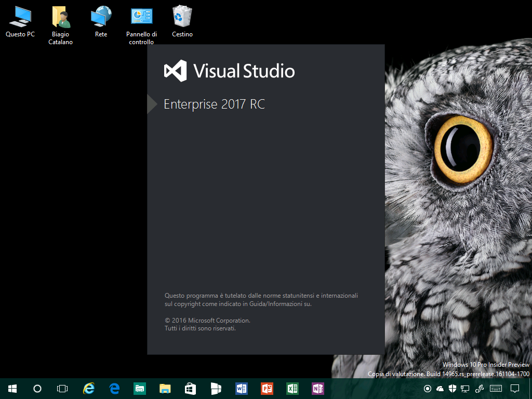Select the Biagio Catalano user folder
532x399 pixels.
pos(60,25)
